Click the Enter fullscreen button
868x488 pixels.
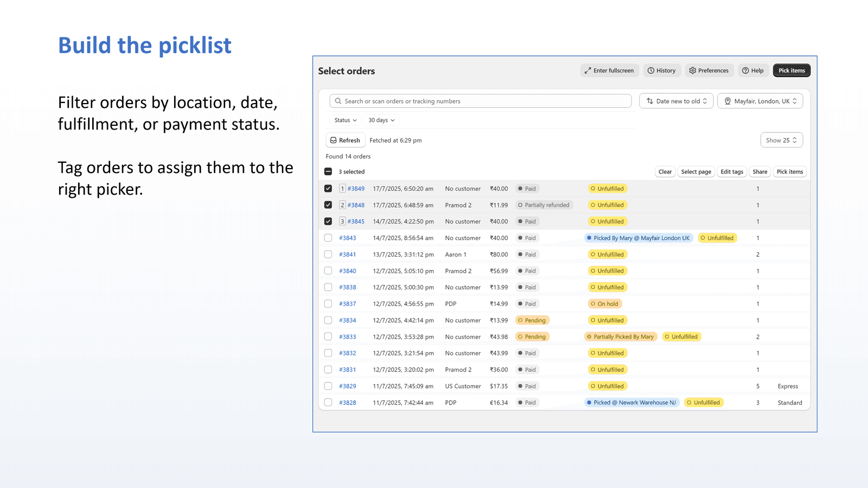(609, 70)
